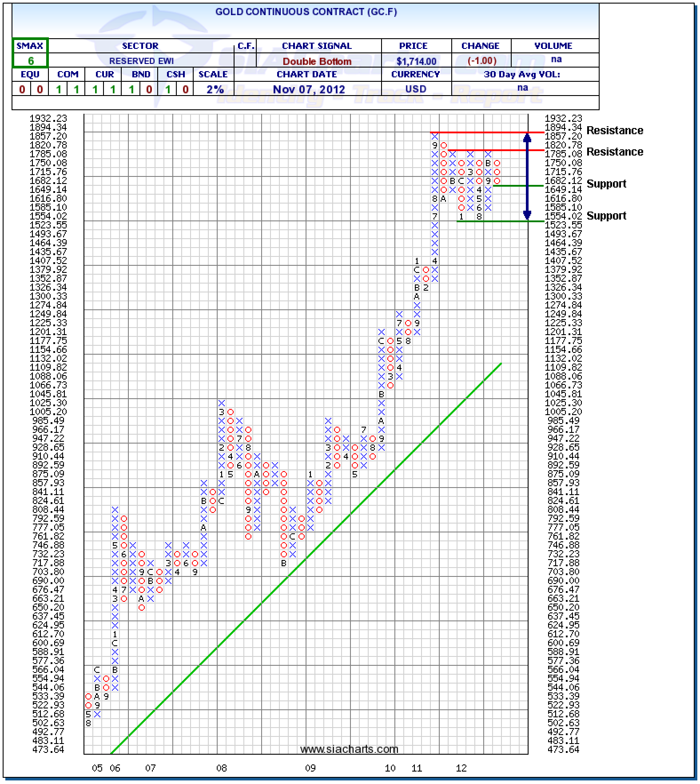Click the Gold Continuous Contract title
The width and height of the screenshot is (700, 784).
[x=306, y=12]
